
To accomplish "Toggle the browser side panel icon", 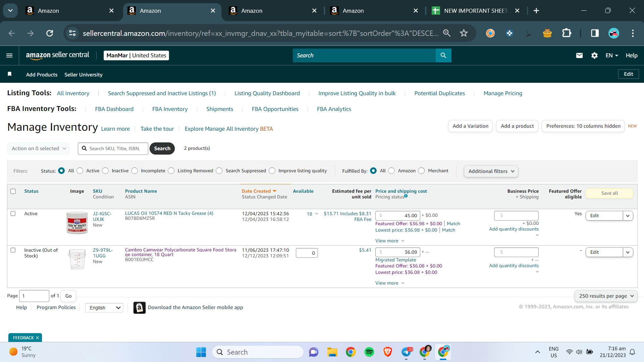I will click(595, 33).
